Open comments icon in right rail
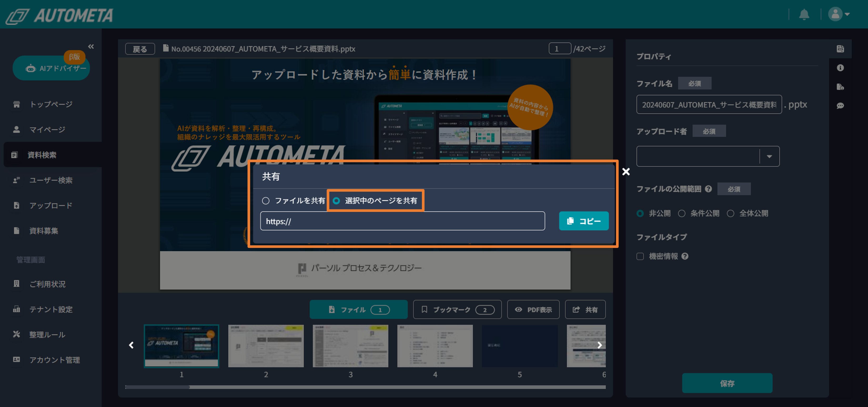 pyautogui.click(x=840, y=105)
